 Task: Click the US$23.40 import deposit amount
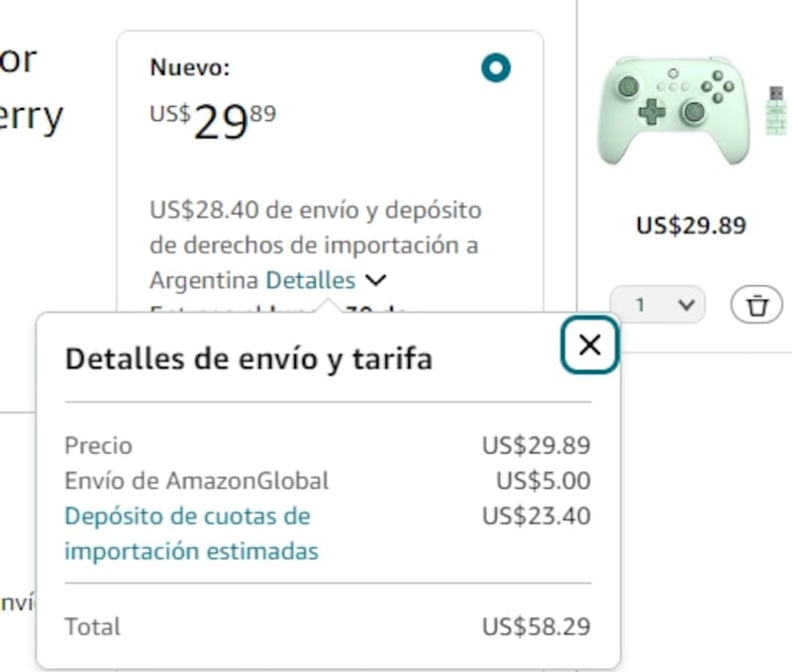pos(536,516)
